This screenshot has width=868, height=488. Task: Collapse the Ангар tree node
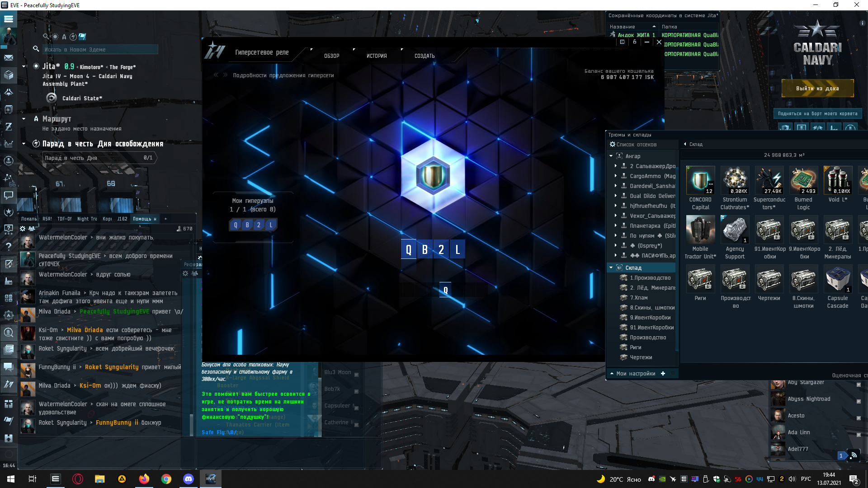pos(611,156)
